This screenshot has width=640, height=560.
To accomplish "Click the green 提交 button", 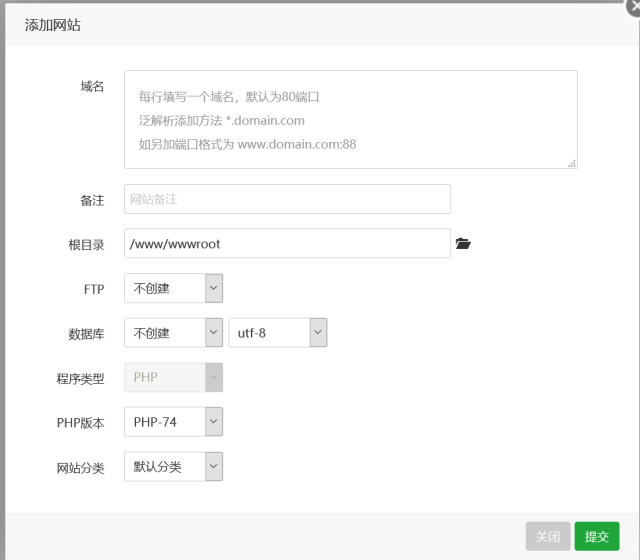I will point(597,536).
